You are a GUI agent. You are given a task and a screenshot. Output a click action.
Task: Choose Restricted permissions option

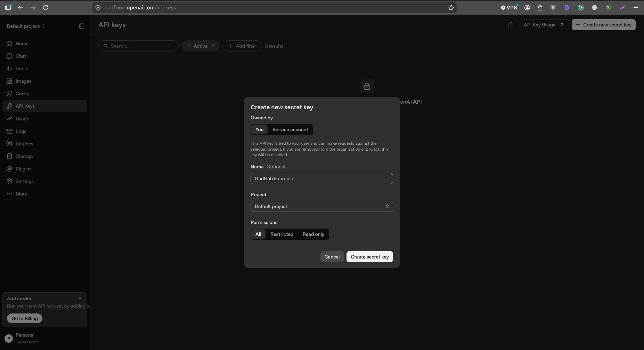click(x=282, y=234)
